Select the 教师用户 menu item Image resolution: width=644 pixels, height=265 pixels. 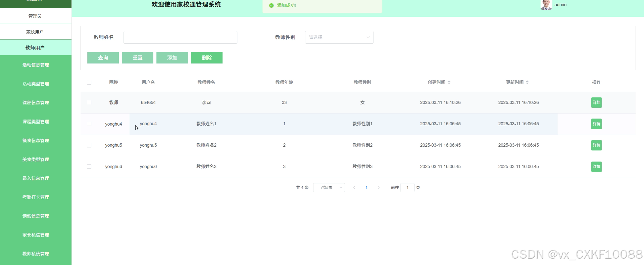tap(35, 48)
